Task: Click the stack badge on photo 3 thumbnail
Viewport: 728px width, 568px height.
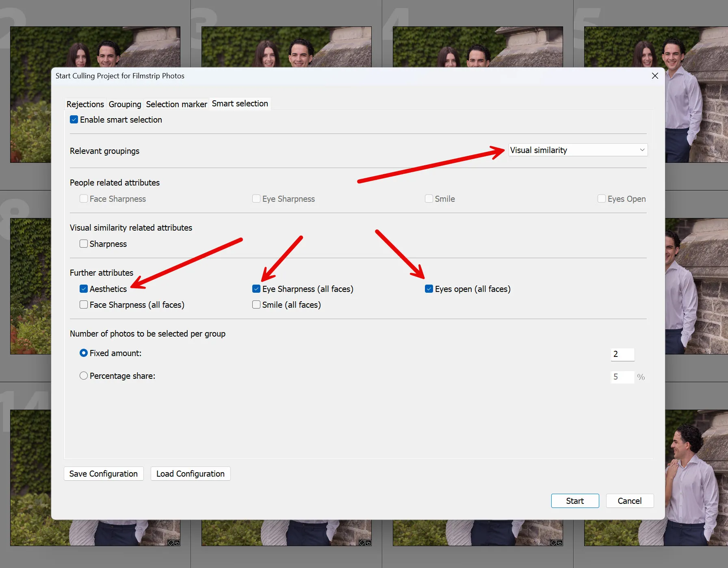Action: click(368, 543)
